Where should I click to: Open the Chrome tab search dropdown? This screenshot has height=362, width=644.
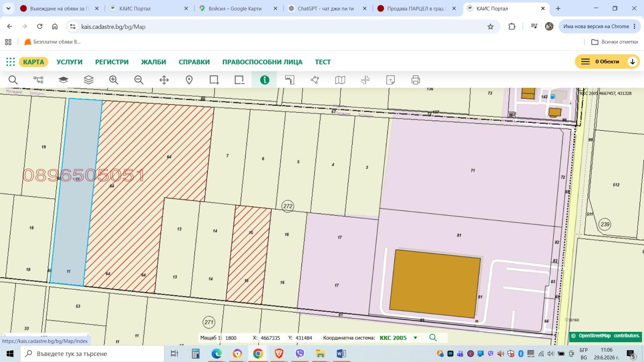click(x=8, y=8)
